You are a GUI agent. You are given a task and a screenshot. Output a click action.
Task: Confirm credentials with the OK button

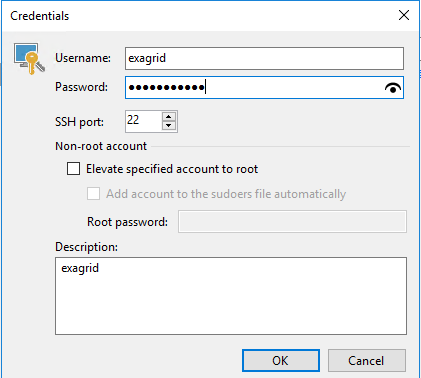click(281, 360)
